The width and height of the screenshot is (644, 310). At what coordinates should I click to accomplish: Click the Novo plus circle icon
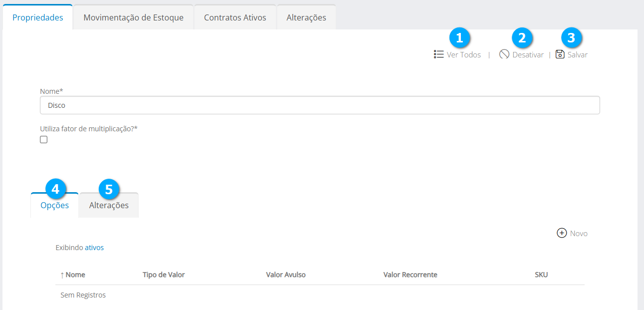(x=562, y=233)
